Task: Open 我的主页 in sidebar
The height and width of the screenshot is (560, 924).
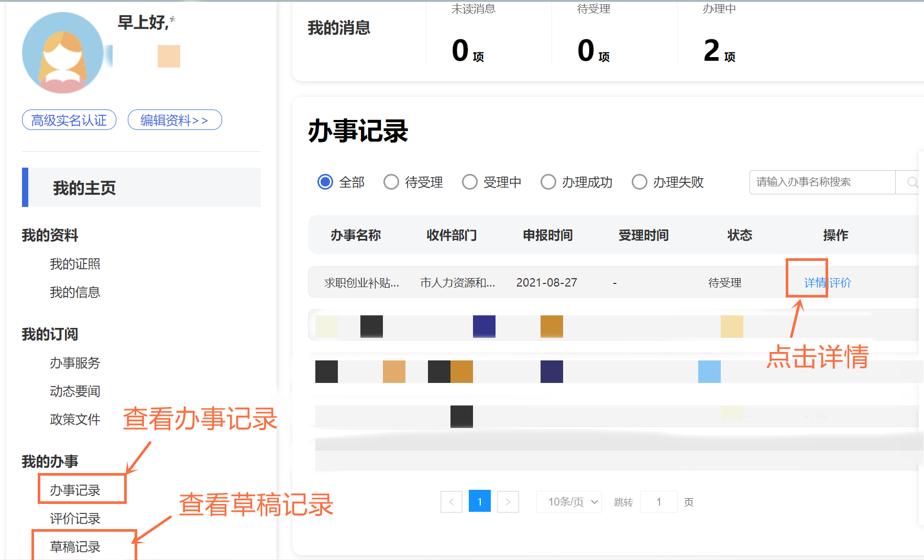Action: click(141, 188)
